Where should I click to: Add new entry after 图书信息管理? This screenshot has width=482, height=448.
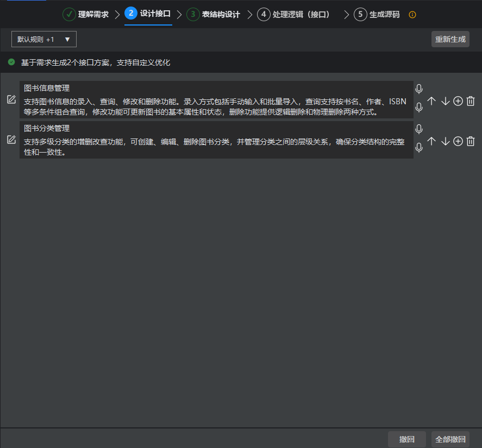tap(458, 101)
